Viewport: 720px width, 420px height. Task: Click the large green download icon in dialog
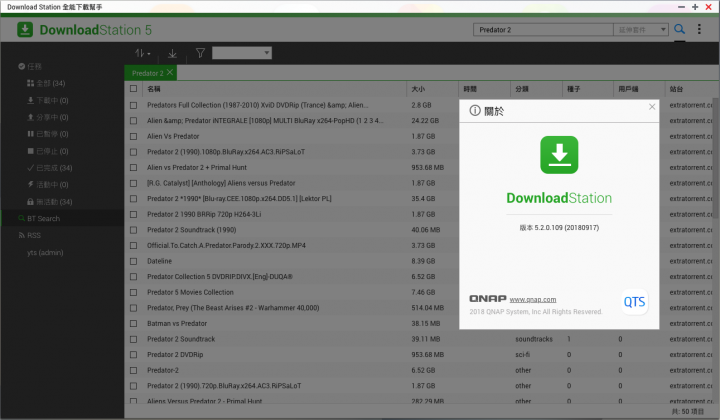click(559, 155)
